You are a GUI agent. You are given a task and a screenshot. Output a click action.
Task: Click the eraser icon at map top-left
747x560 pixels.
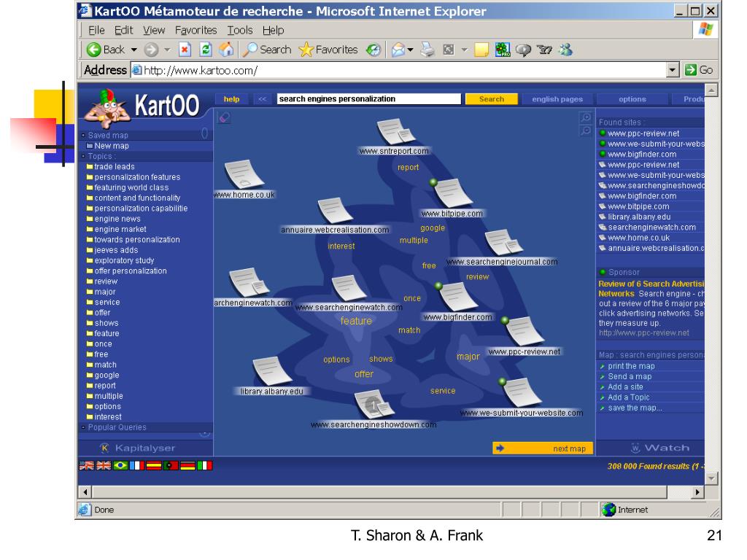(223, 117)
